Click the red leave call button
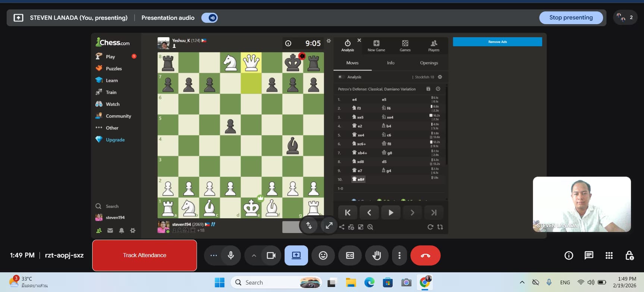This screenshot has width=644, height=292. [425, 256]
